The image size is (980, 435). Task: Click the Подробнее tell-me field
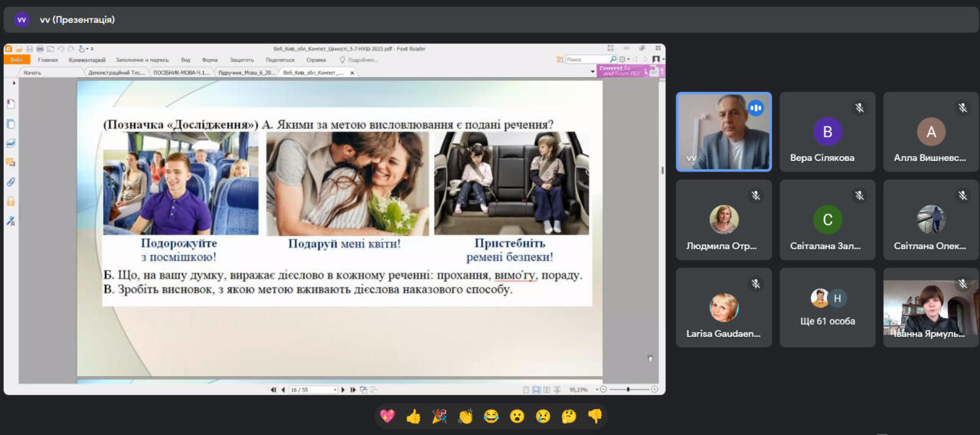point(360,60)
